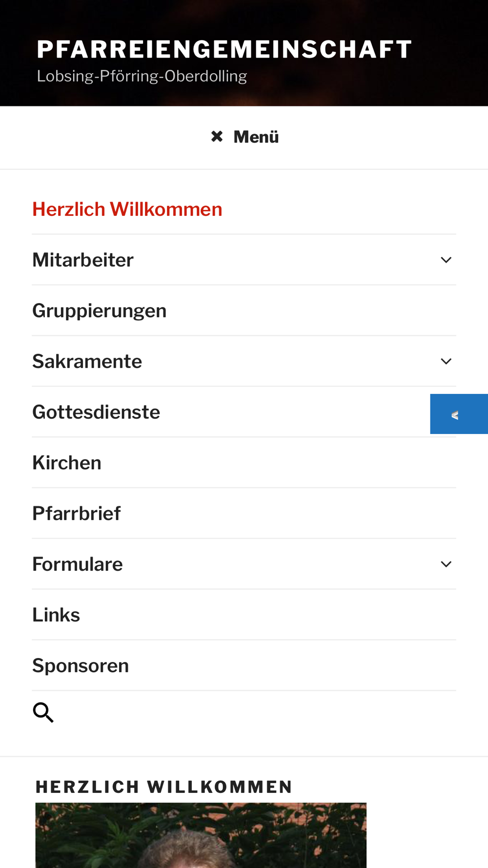Expand the Sakramente submenu chevron

click(x=446, y=362)
